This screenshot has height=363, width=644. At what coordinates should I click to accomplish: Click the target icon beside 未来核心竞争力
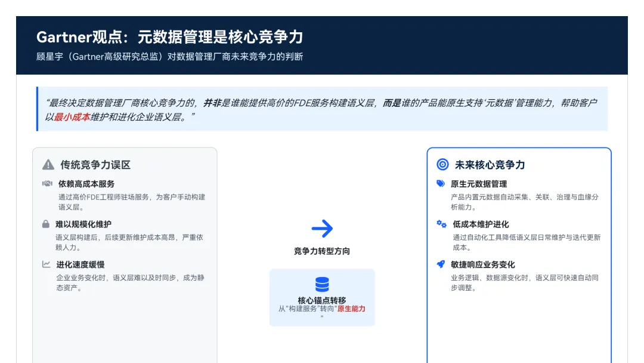pyautogui.click(x=442, y=164)
